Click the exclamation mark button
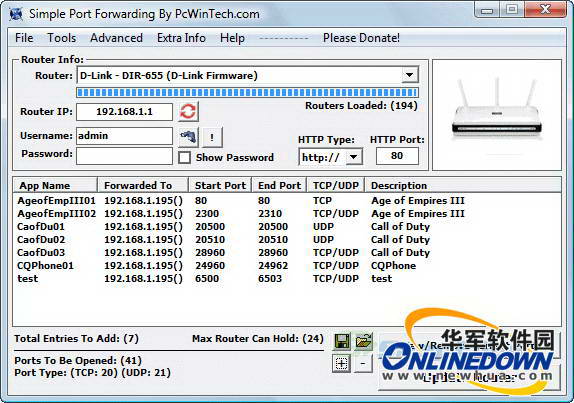This screenshot has width=574, height=403. tap(212, 137)
